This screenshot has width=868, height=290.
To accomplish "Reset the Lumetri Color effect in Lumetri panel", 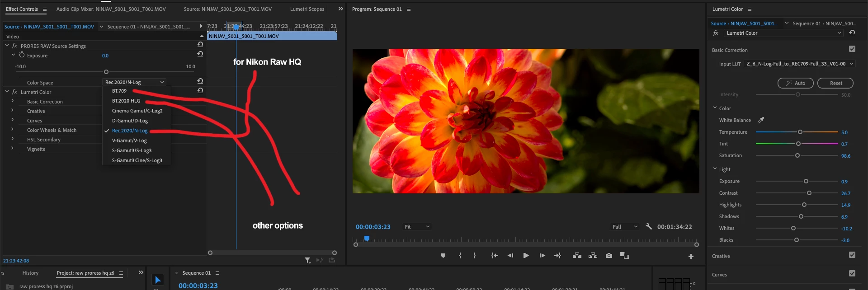I will (x=852, y=33).
